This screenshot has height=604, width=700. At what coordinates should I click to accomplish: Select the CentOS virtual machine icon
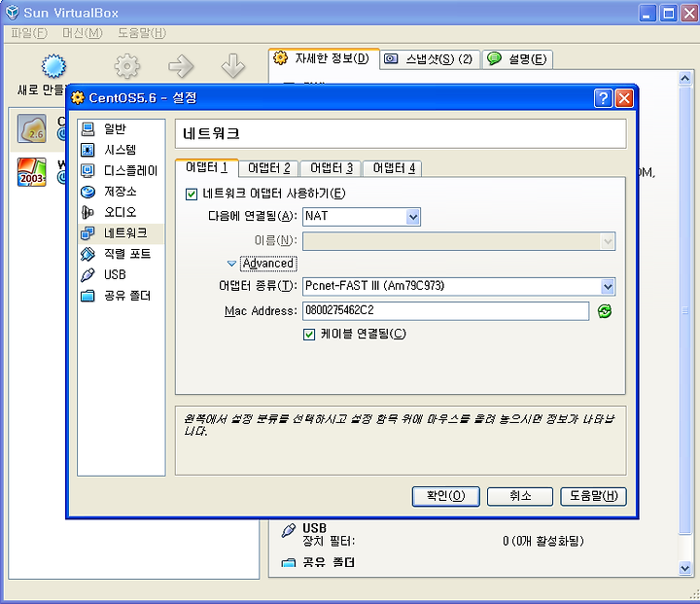[x=31, y=128]
